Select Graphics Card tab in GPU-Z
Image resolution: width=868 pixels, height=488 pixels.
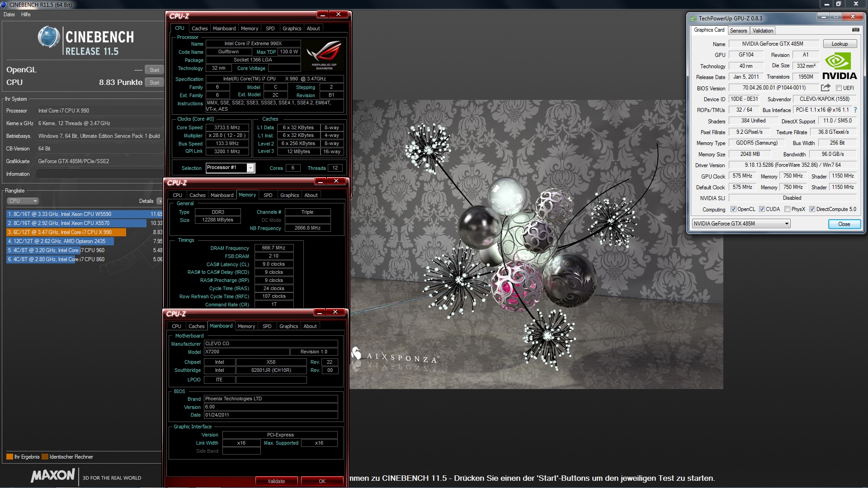click(x=709, y=30)
